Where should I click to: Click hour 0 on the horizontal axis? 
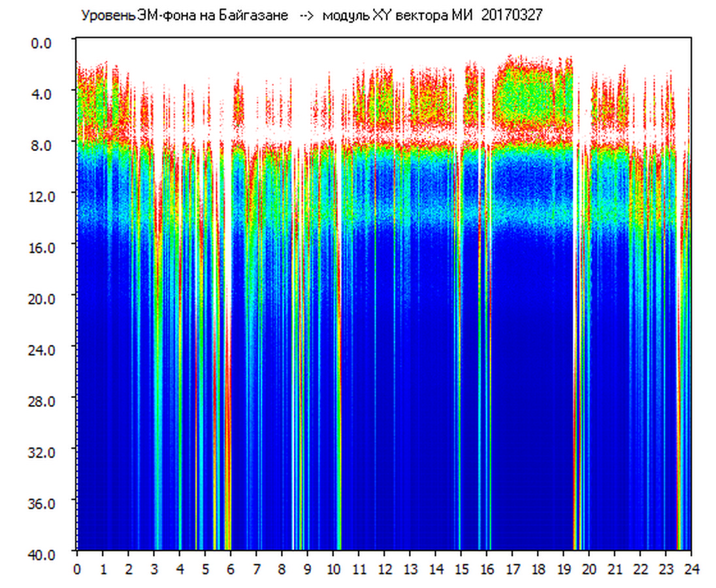click(77, 569)
